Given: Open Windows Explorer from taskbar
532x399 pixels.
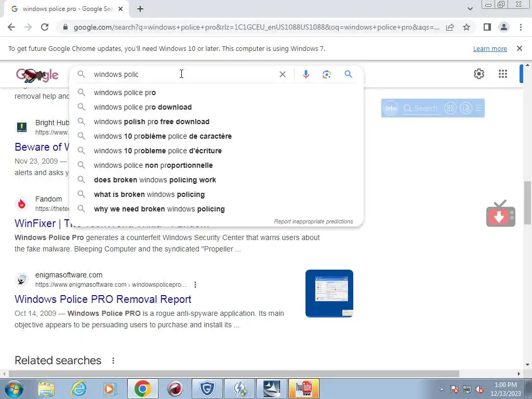Looking at the screenshot, I should point(46,389).
